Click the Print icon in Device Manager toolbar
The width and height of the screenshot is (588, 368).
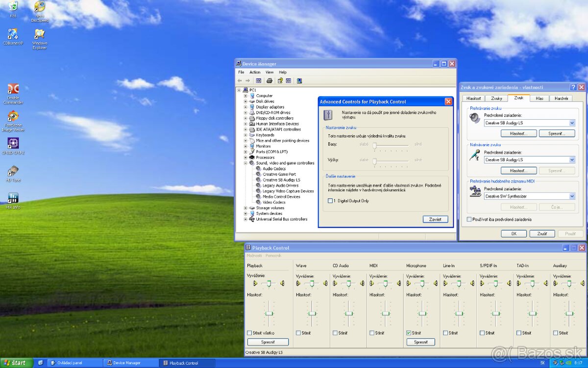(x=269, y=80)
